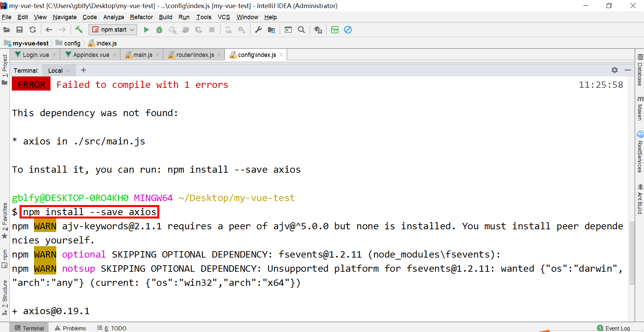Screen dimensions: 644x332
Task: Click the blue crossed-circle toolbar icon
Action: pyautogui.click(x=348, y=30)
